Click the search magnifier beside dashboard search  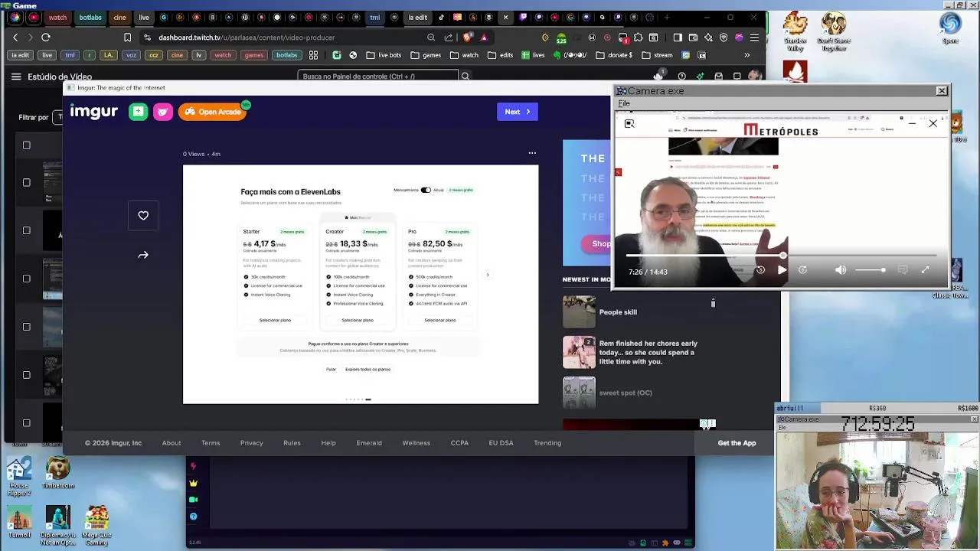(465, 77)
